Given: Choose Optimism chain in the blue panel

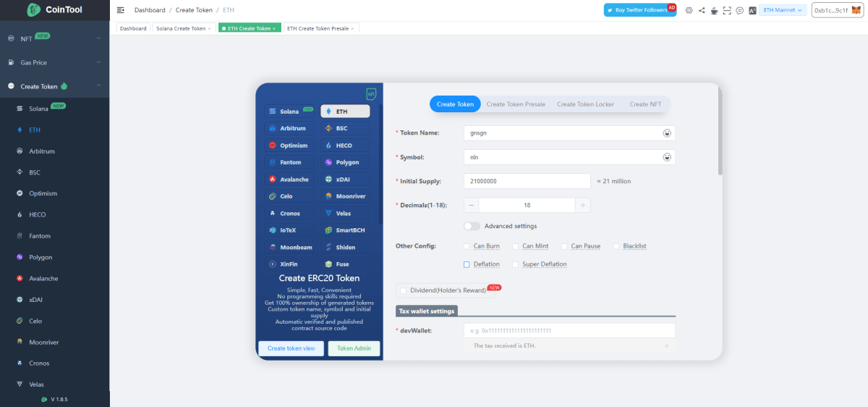Looking at the screenshot, I should click(x=289, y=146).
